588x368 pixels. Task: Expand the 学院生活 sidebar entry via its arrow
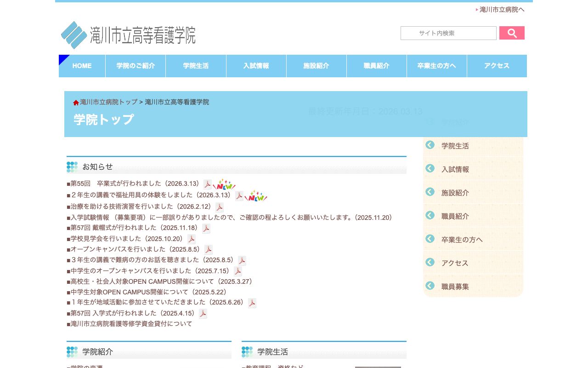(430, 145)
